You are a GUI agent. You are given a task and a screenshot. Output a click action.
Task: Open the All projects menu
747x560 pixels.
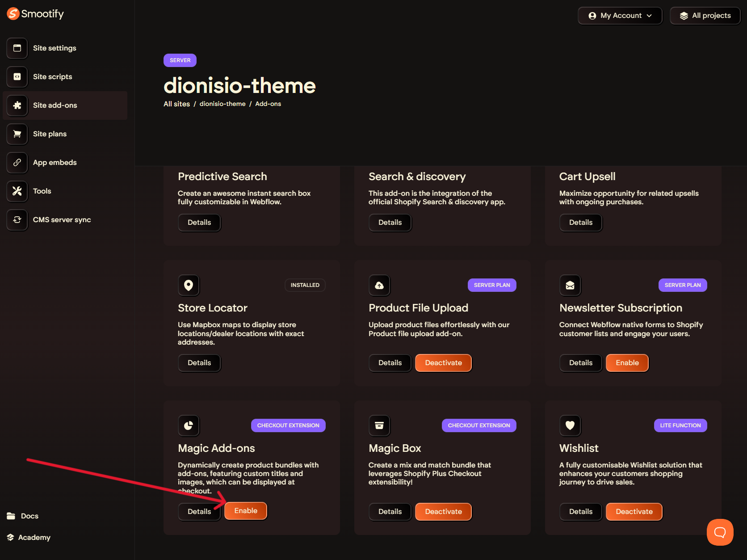click(x=705, y=16)
